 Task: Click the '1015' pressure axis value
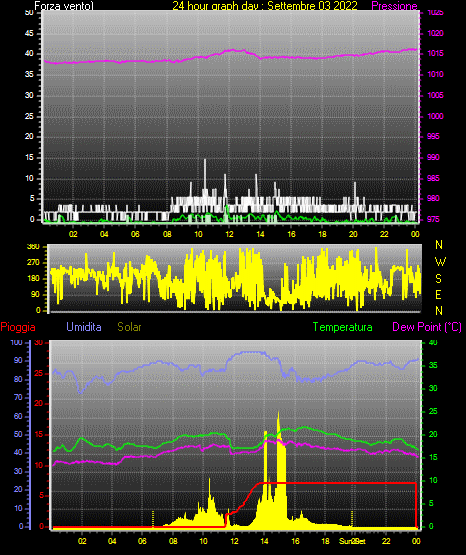click(x=435, y=53)
